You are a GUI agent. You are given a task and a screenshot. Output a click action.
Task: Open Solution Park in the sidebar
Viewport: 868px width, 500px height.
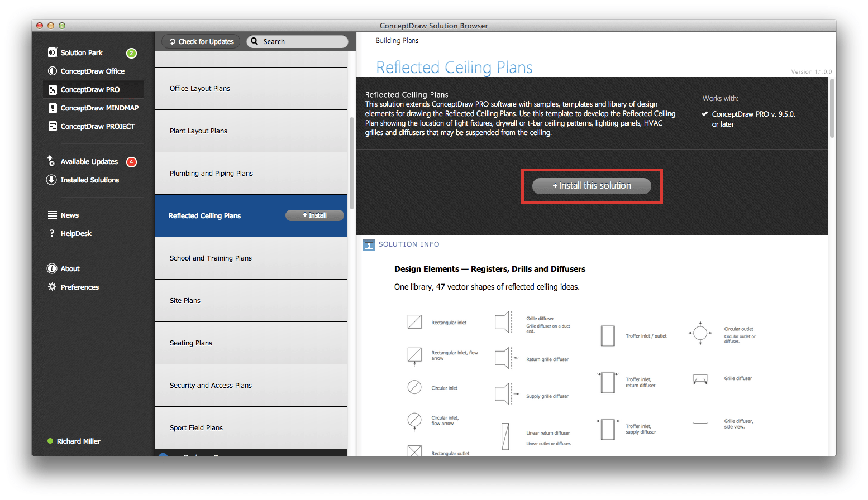(x=82, y=52)
